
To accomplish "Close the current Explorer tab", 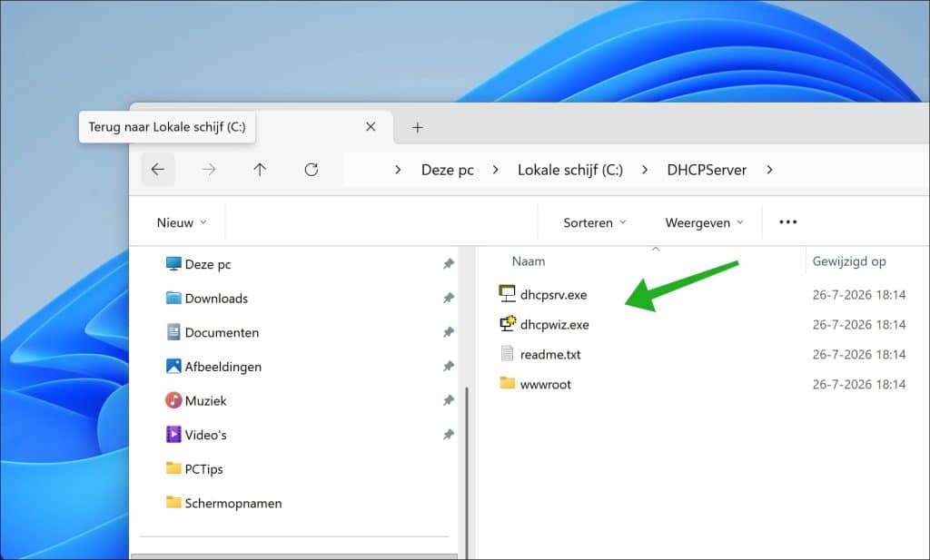I will [371, 127].
